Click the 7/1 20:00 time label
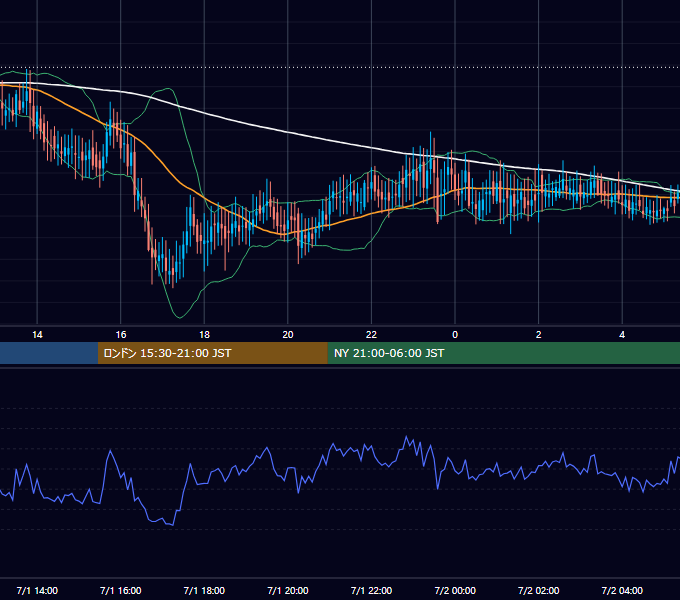 pos(288,590)
